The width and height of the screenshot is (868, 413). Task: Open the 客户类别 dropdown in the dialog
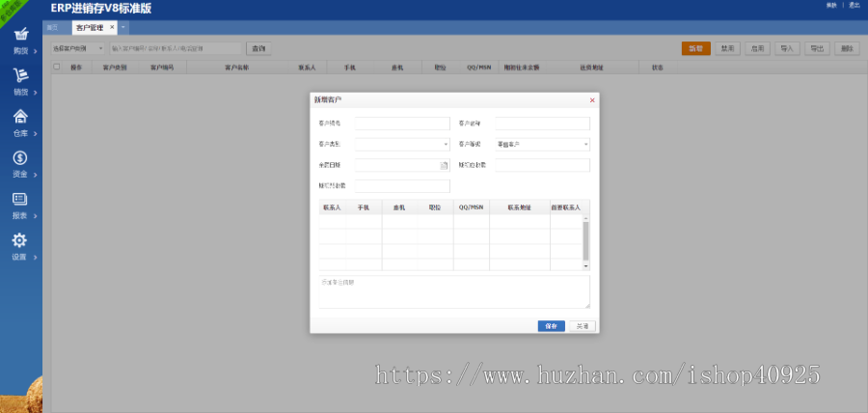pyautogui.click(x=402, y=145)
